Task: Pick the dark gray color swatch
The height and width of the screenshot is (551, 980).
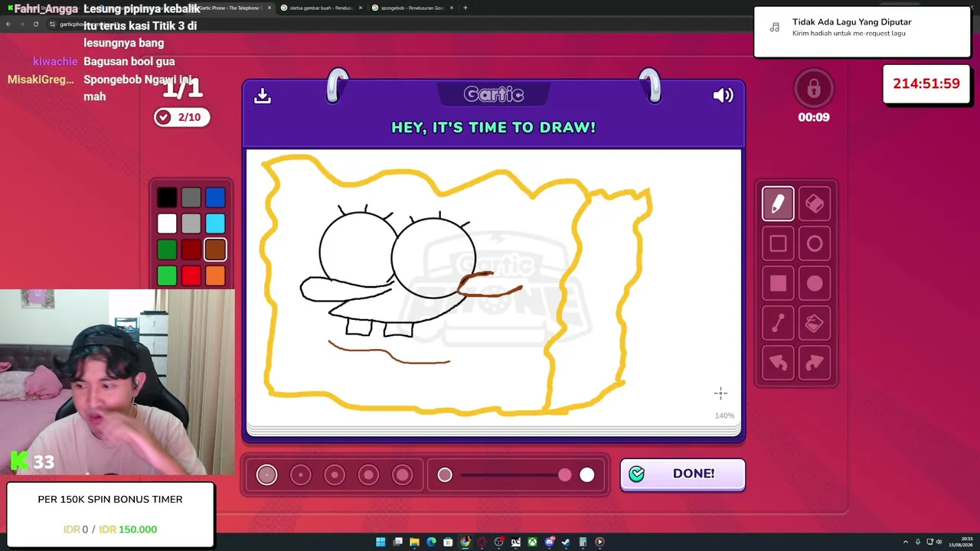Action: pyautogui.click(x=191, y=198)
